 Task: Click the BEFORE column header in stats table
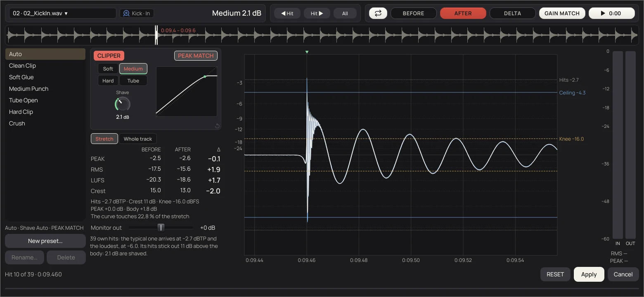(151, 149)
